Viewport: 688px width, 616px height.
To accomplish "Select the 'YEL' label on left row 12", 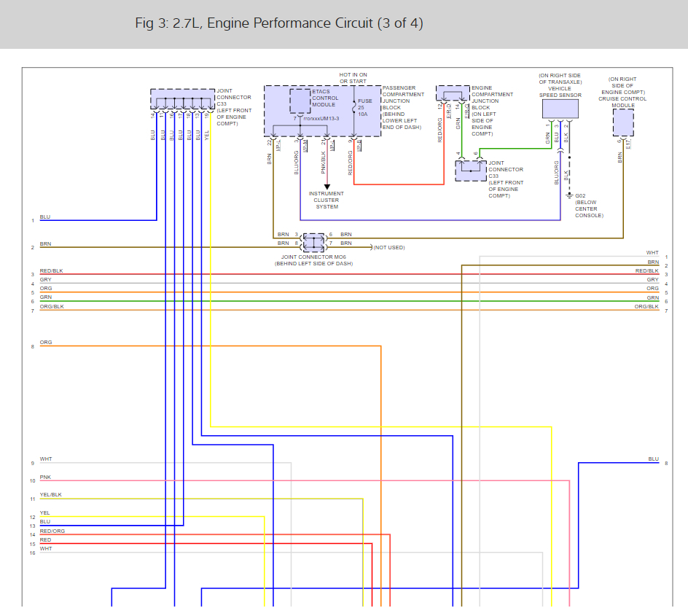I will (44, 512).
